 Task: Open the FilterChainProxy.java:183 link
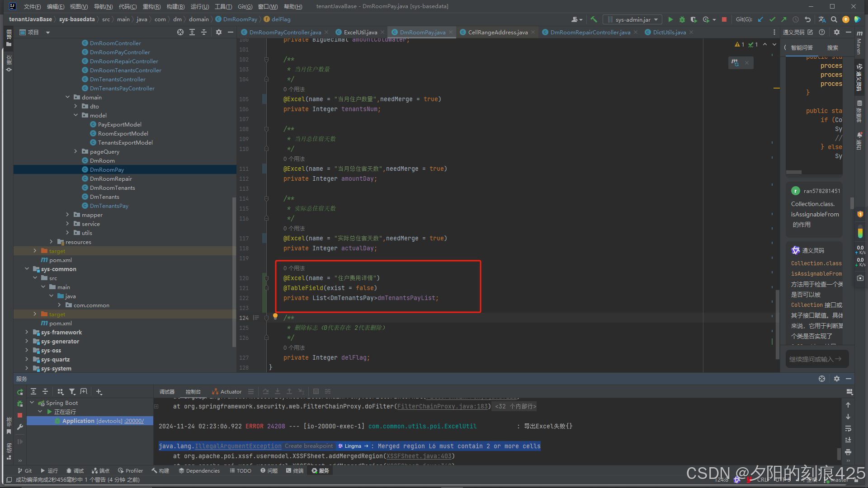pos(443,407)
